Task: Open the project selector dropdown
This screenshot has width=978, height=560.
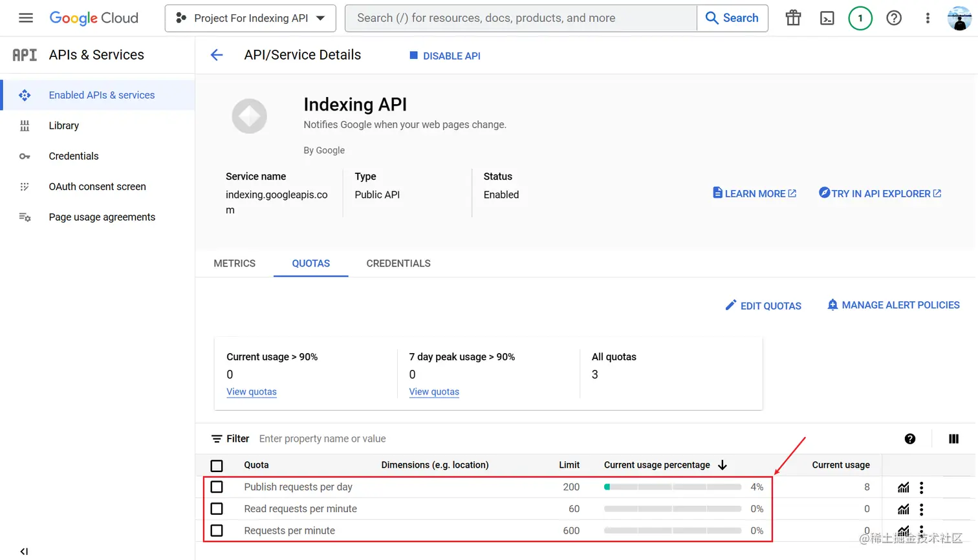Action: pos(250,18)
